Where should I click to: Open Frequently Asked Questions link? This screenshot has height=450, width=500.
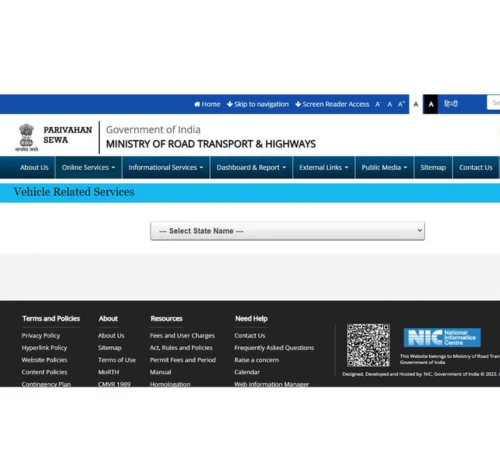pyautogui.click(x=274, y=348)
